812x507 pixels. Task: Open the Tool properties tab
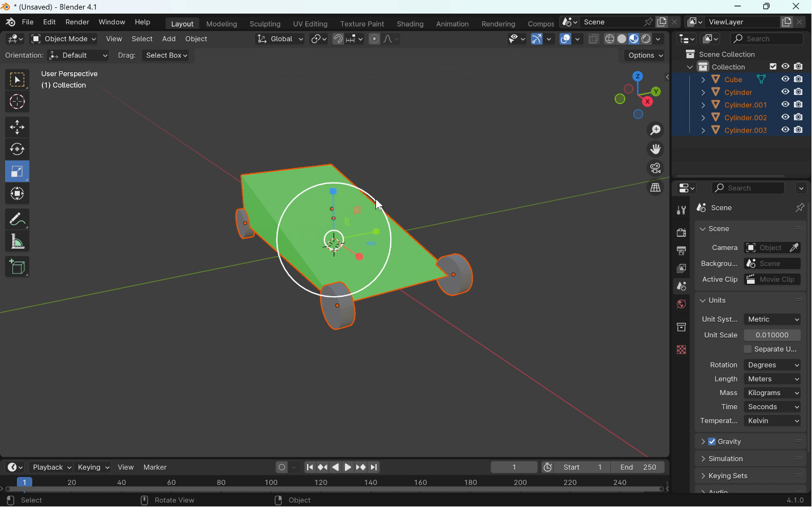[x=681, y=211]
